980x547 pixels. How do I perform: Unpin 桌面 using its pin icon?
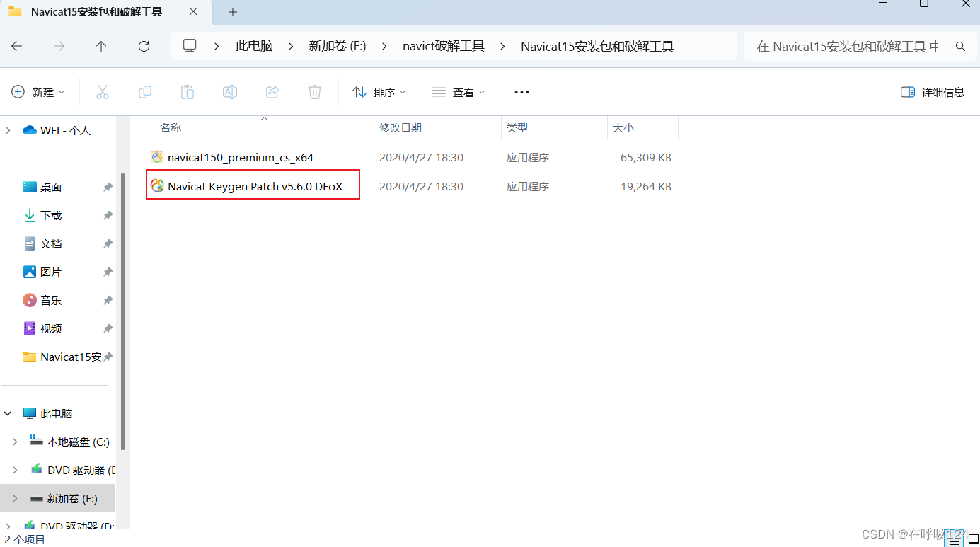coord(108,187)
